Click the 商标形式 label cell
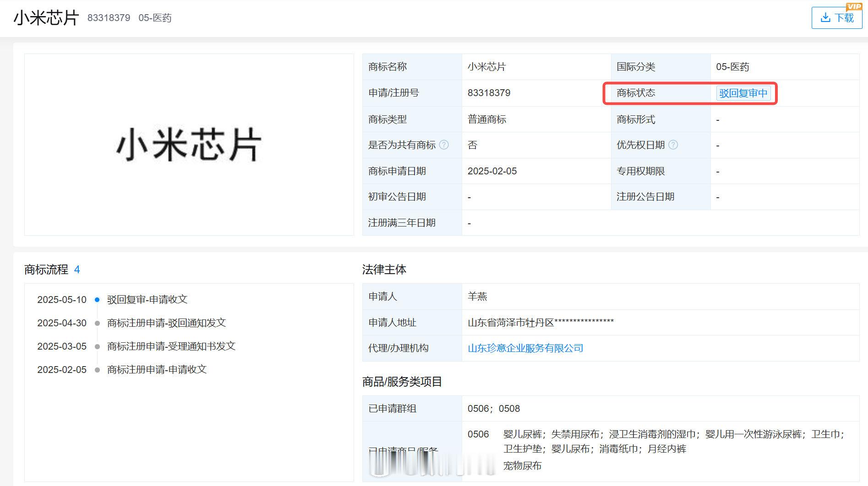Screen dimensions: 868x486 (x=661, y=119)
